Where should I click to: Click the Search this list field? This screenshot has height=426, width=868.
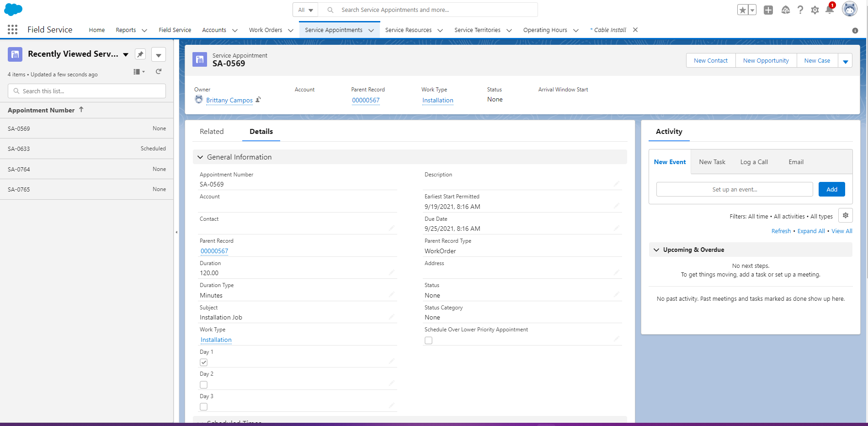click(x=87, y=91)
